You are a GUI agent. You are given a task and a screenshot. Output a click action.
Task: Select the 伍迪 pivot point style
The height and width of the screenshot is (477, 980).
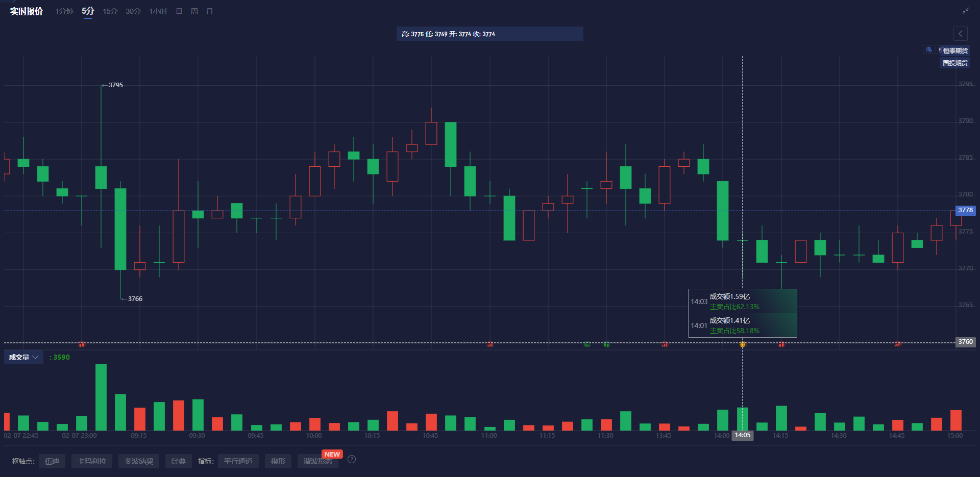52,461
